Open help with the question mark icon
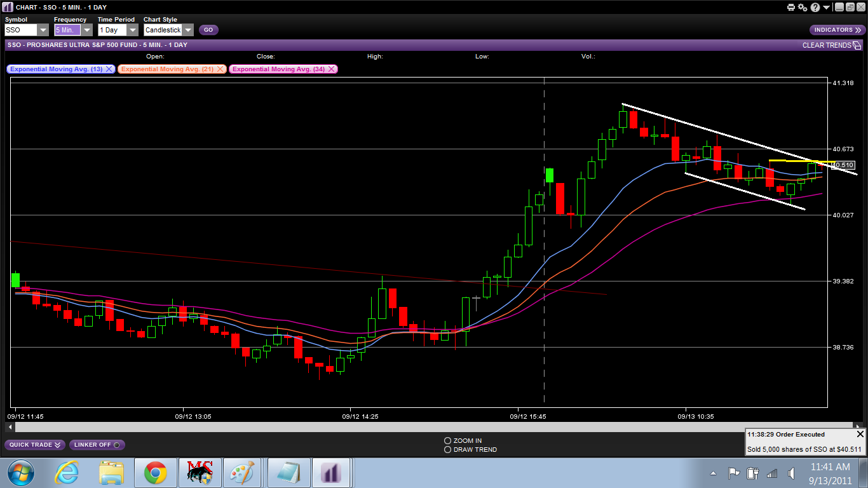Viewport: 868px width, 488px height. pos(815,8)
